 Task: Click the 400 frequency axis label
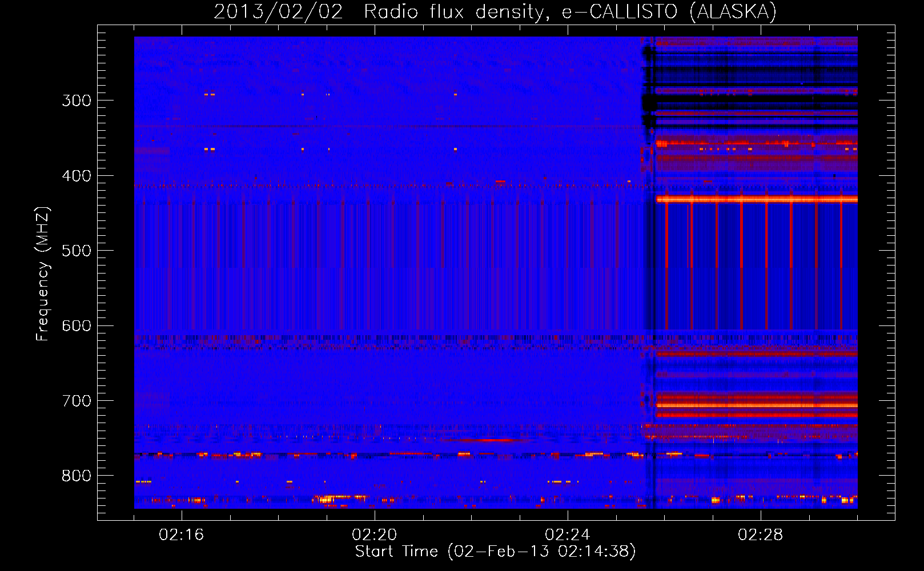77,176
